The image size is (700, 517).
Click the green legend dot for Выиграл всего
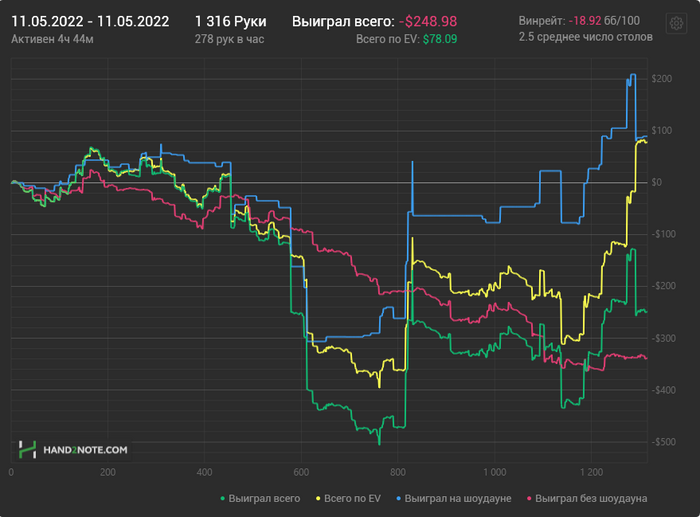(223, 498)
